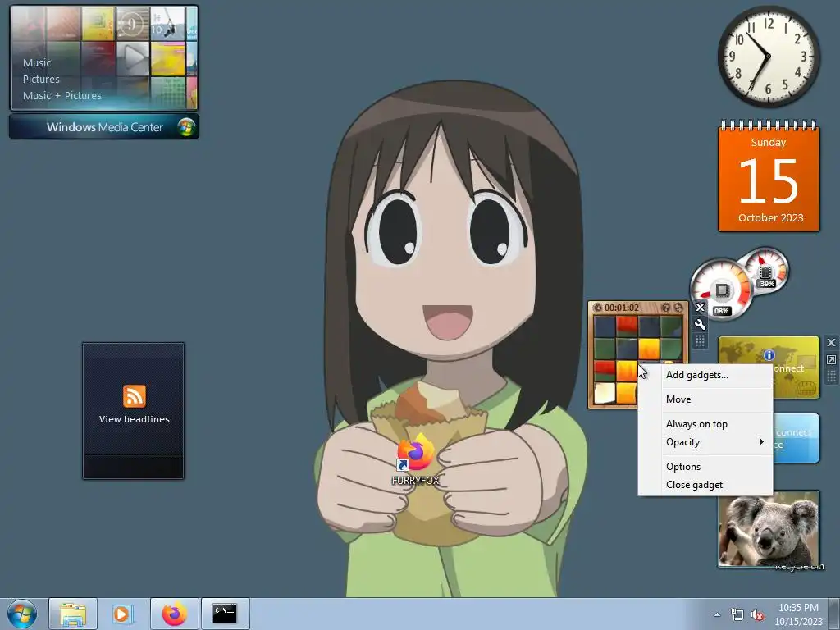
Task: Click the calendar gadget showing 15
Action: (x=769, y=177)
